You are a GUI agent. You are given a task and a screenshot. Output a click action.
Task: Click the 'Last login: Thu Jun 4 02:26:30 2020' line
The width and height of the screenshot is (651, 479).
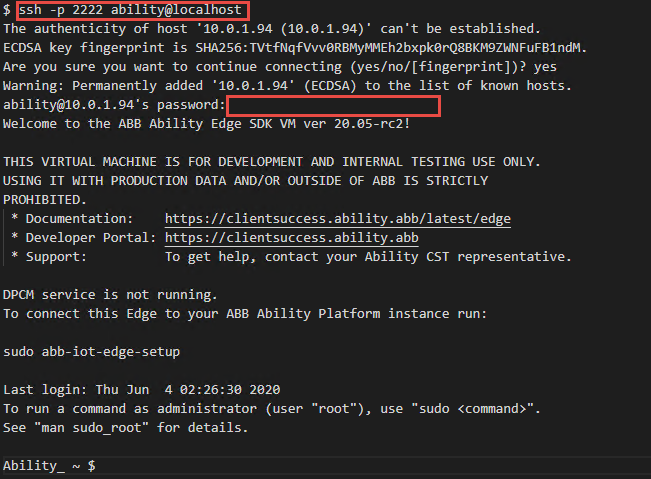point(142,390)
